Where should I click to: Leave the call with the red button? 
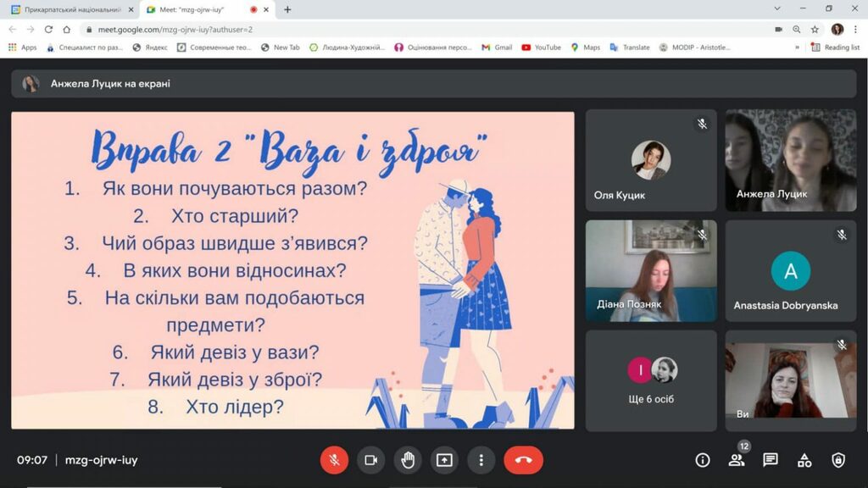coord(523,460)
